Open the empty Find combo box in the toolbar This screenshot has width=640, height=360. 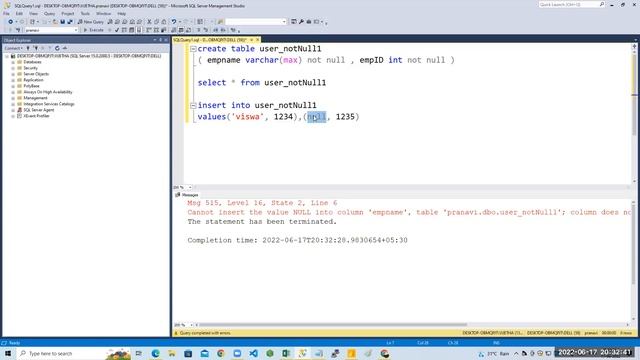coord(256,22)
